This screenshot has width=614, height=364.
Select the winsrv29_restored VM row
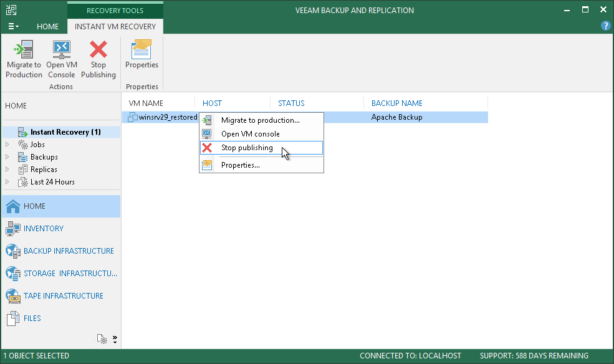[x=305, y=117]
